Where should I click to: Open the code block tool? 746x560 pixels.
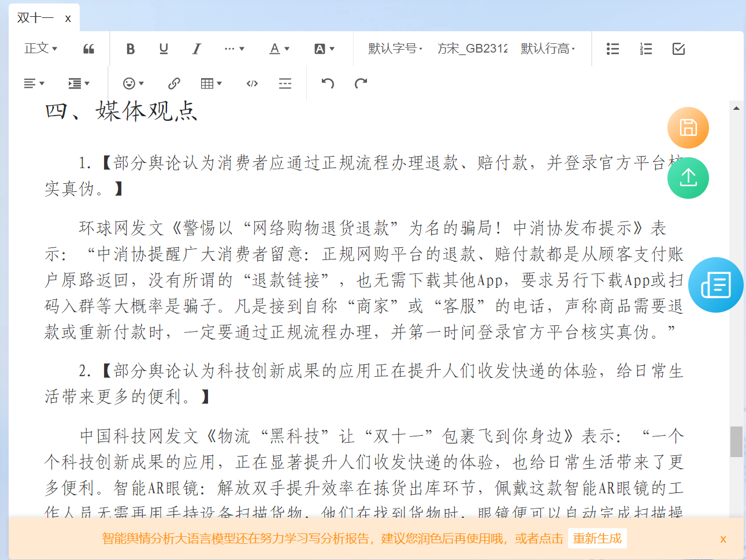pos(251,83)
